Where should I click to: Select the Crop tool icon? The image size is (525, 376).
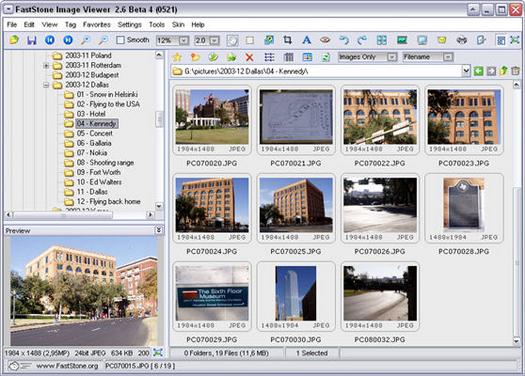(287, 40)
